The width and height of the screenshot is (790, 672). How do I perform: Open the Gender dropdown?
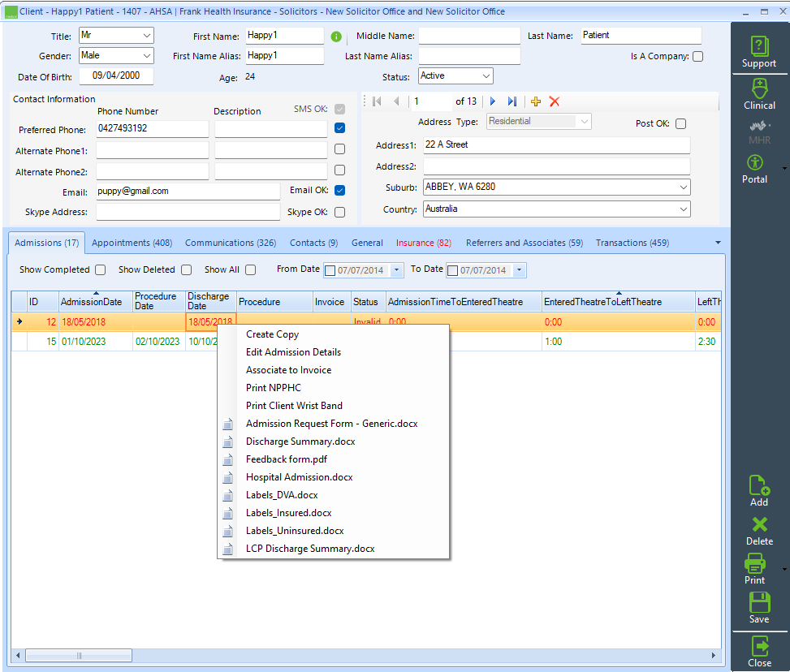[x=147, y=56]
